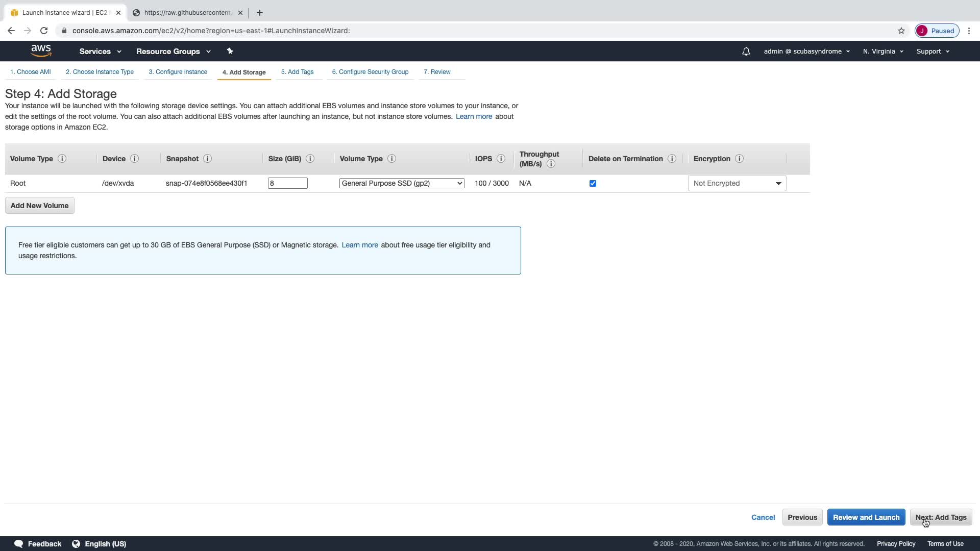This screenshot has height=551, width=980.
Task: Click info icon next to IOPS
Action: [x=501, y=159]
